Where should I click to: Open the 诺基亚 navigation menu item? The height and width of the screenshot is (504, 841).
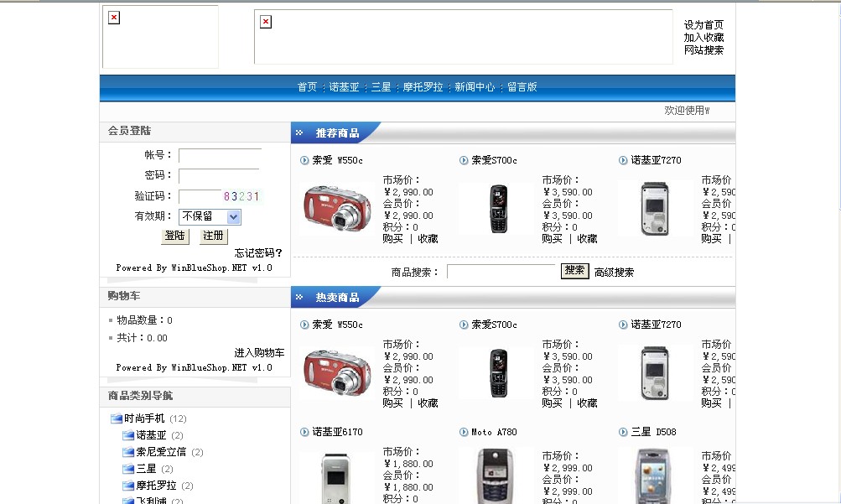click(x=344, y=87)
